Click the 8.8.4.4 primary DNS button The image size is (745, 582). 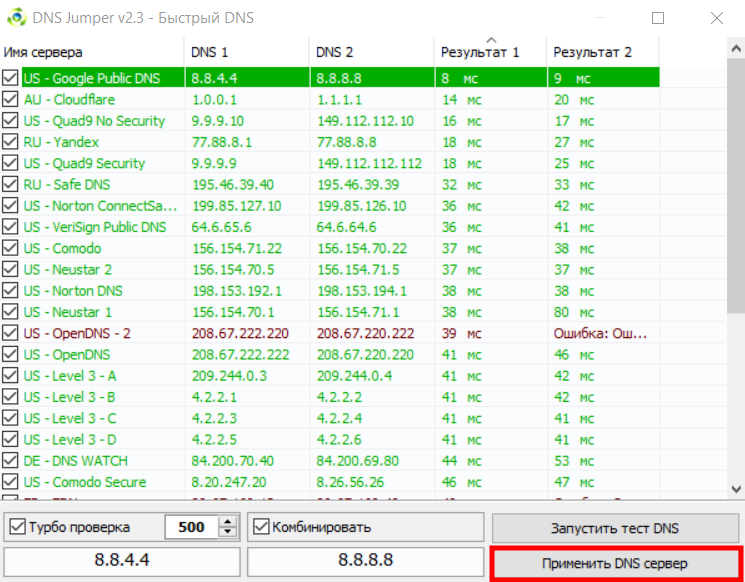tap(122, 561)
